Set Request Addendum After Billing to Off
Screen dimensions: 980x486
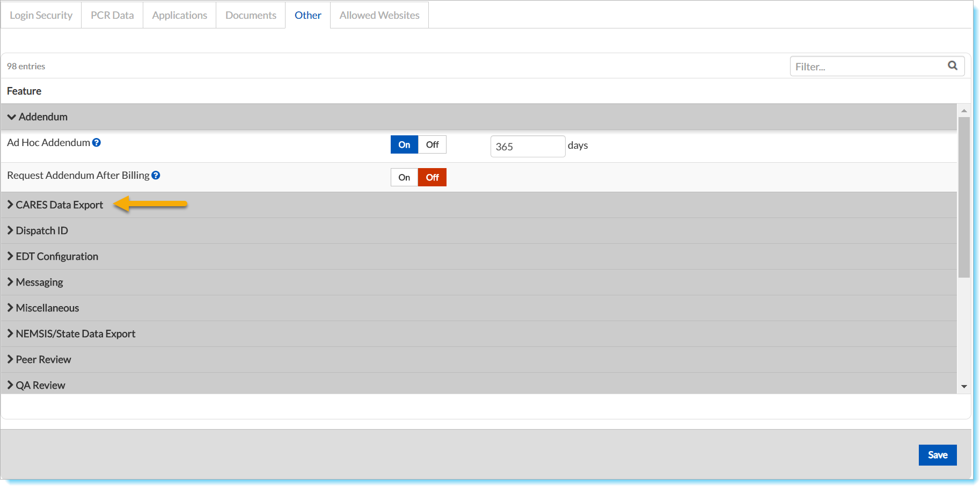click(x=432, y=177)
